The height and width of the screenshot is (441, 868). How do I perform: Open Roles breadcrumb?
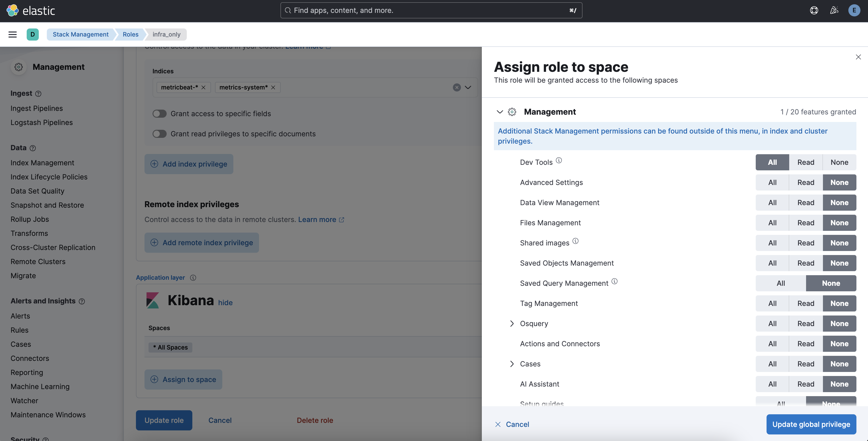[130, 35]
